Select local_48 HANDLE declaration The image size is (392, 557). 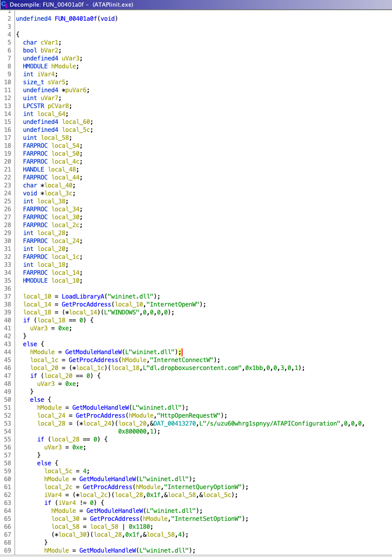[62, 169]
